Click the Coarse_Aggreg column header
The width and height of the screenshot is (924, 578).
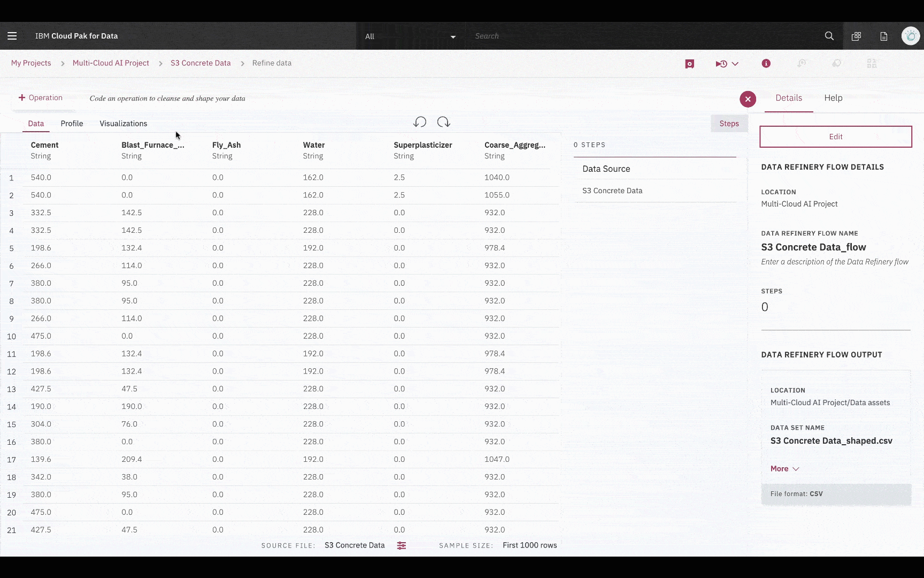[x=515, y=145]
